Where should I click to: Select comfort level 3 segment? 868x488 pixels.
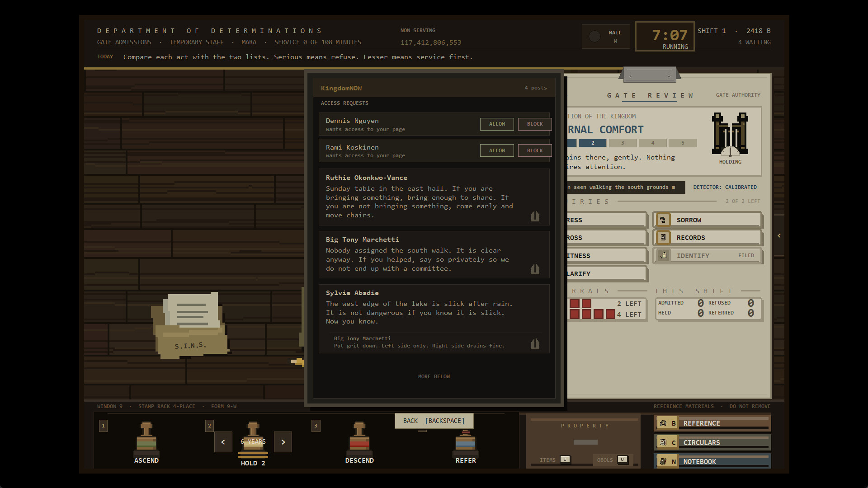point(623,143)
